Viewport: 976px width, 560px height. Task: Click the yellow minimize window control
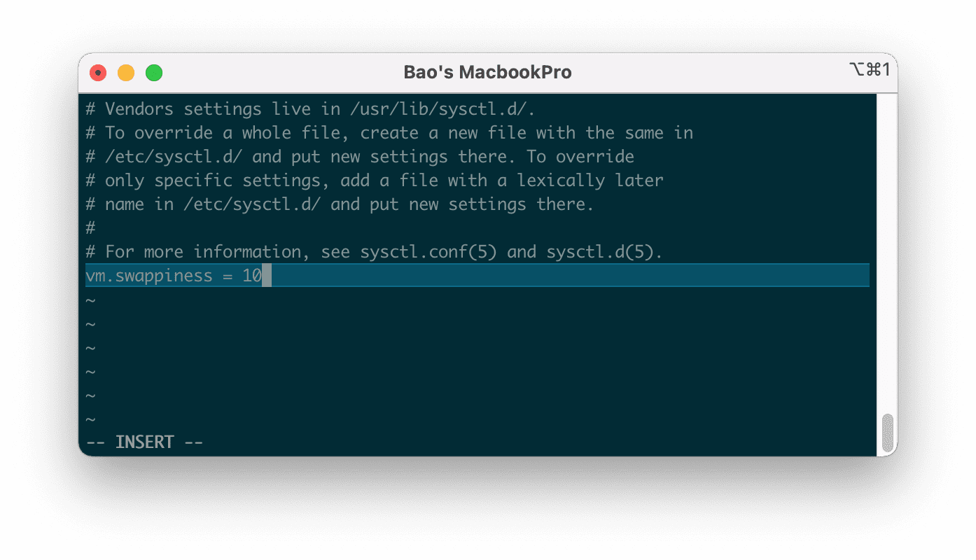coord(125,72)
